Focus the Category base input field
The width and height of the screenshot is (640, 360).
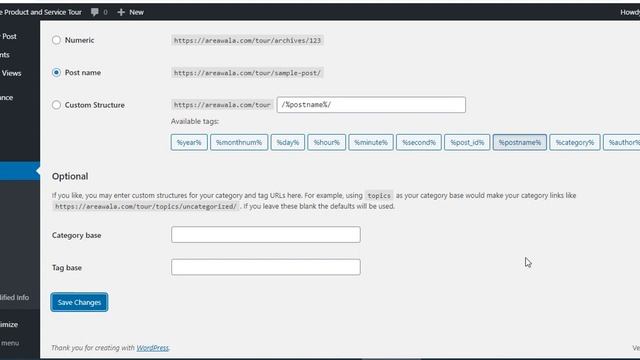[x=266, y=235]
